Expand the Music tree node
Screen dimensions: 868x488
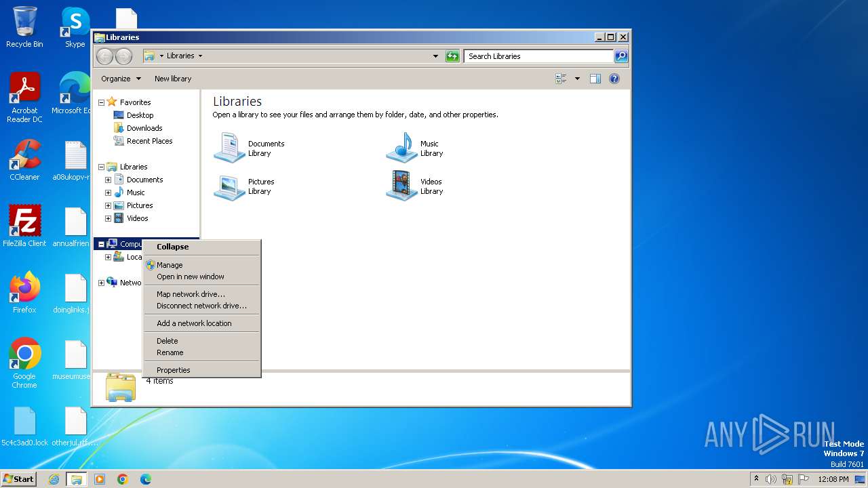coord(108,192)
